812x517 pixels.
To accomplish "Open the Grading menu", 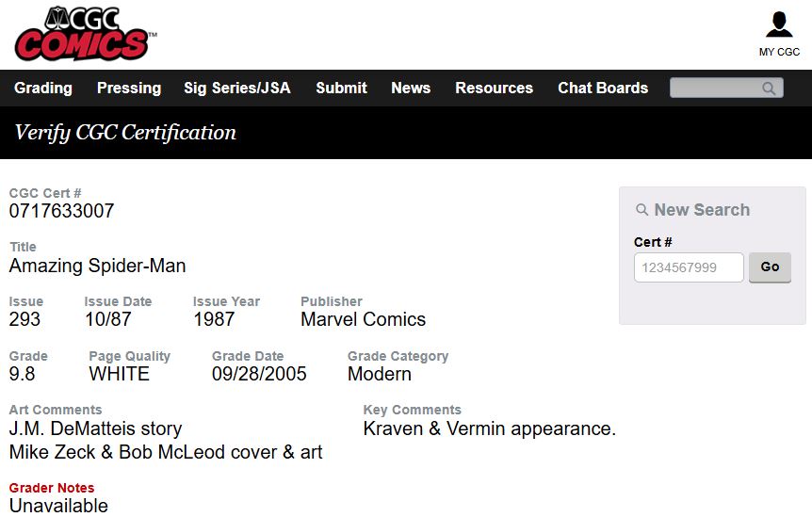I will (x=43, y=88).
